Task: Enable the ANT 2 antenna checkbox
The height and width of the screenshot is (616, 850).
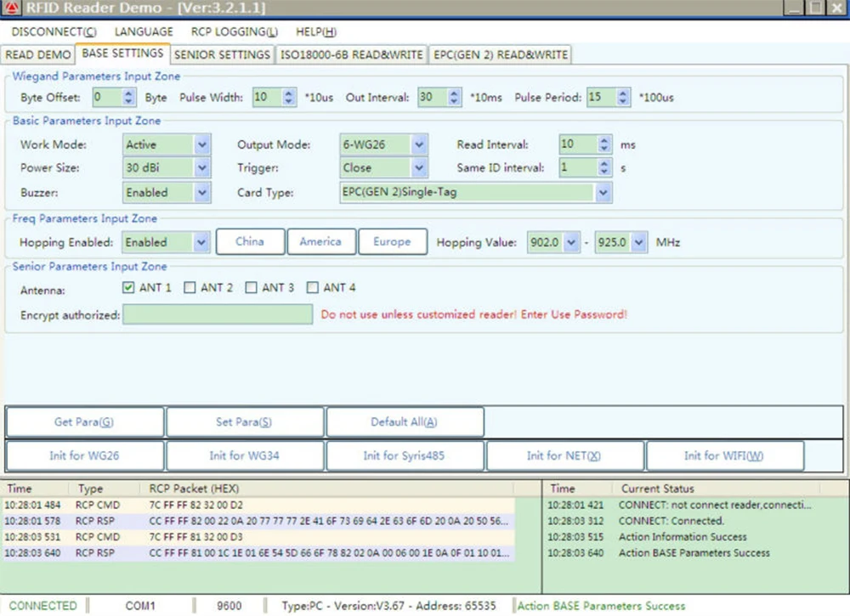Action: click(x=190, y=288)
